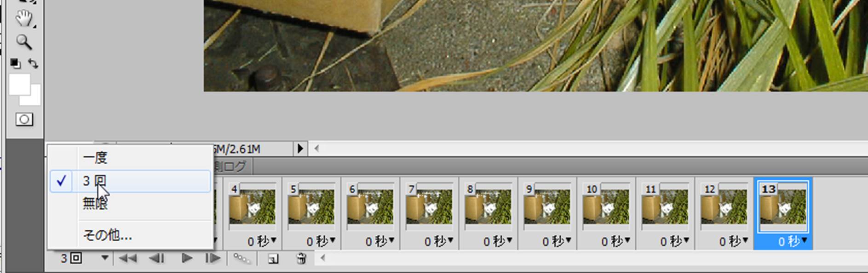Click the tween animation frames icon
The height and width of the screenshot is (273, 868).
tap(241, 259)
